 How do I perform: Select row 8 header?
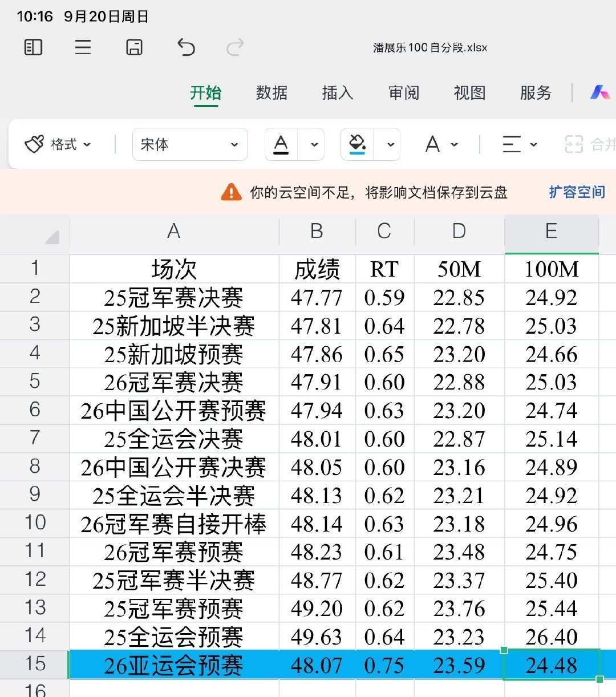coord(35,467)
